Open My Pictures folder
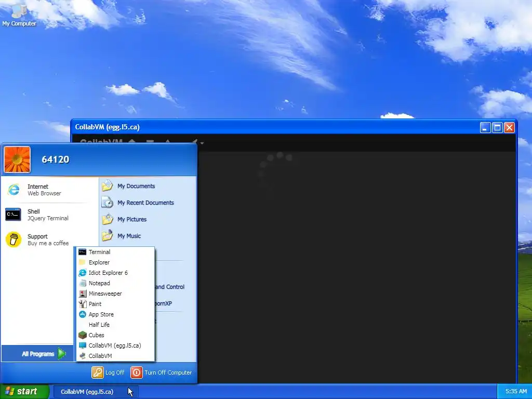Screen dimensions: 532x399 [x=125, y=219]
